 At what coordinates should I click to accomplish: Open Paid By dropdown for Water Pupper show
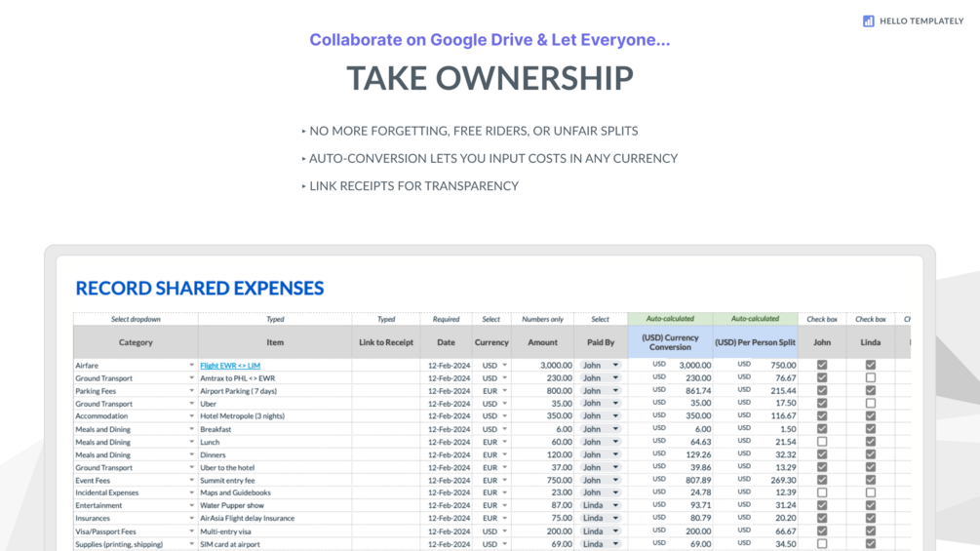click(x=615, y=505)
